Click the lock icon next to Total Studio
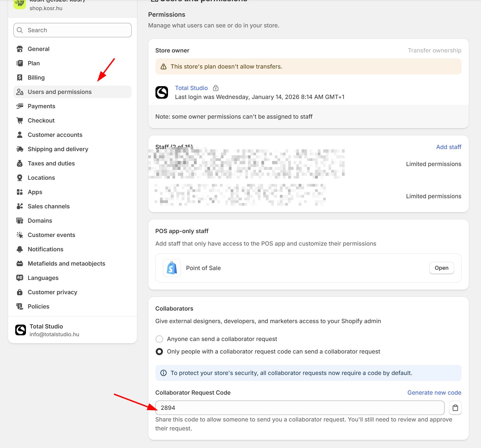This screenshot has width=481, height=448. tap(216, 88)
